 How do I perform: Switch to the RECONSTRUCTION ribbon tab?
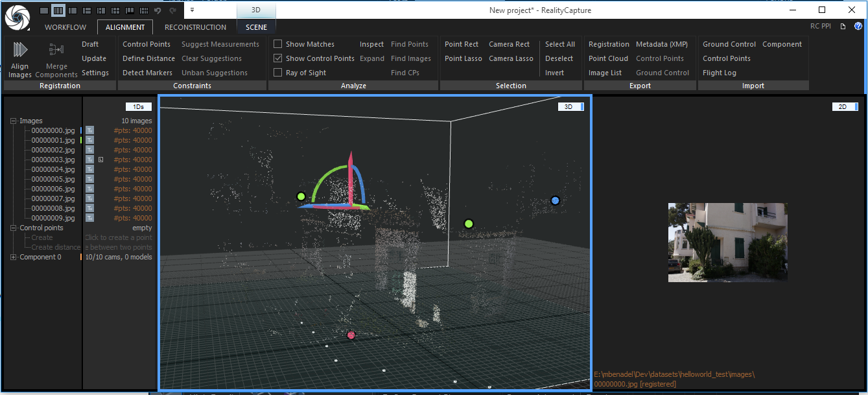tap(195, 27)
